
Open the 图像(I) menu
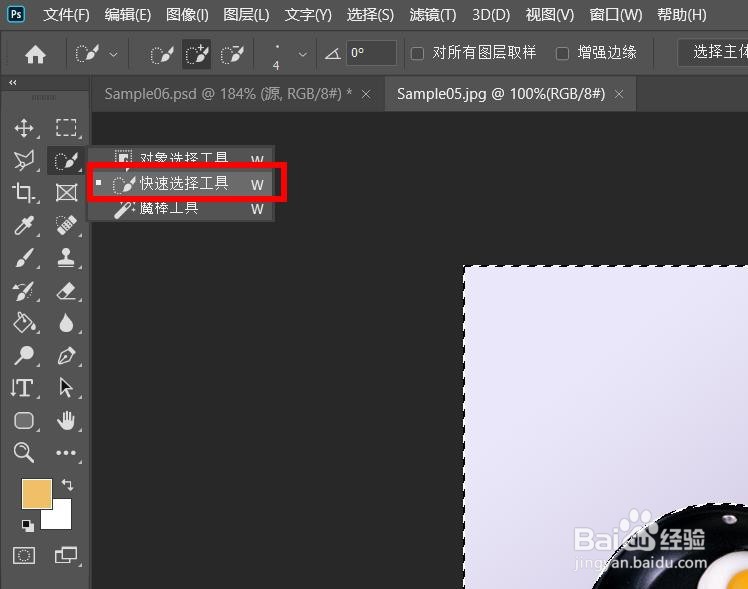(x=187, y=15)
